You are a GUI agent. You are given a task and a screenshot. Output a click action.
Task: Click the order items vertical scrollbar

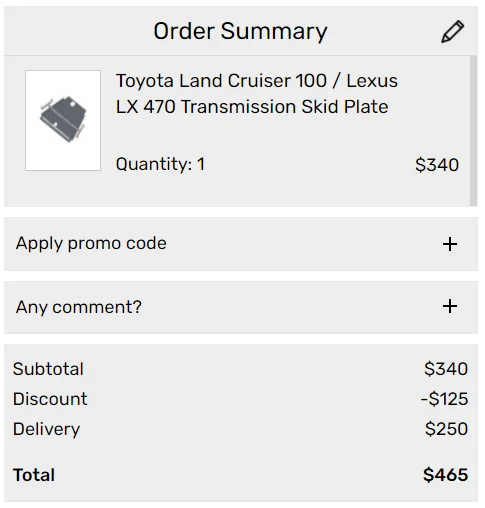(x=473, y=131)
